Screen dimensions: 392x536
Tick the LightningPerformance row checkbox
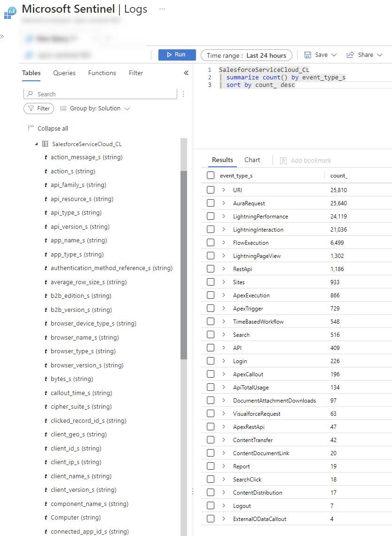[x=211, y=216]
